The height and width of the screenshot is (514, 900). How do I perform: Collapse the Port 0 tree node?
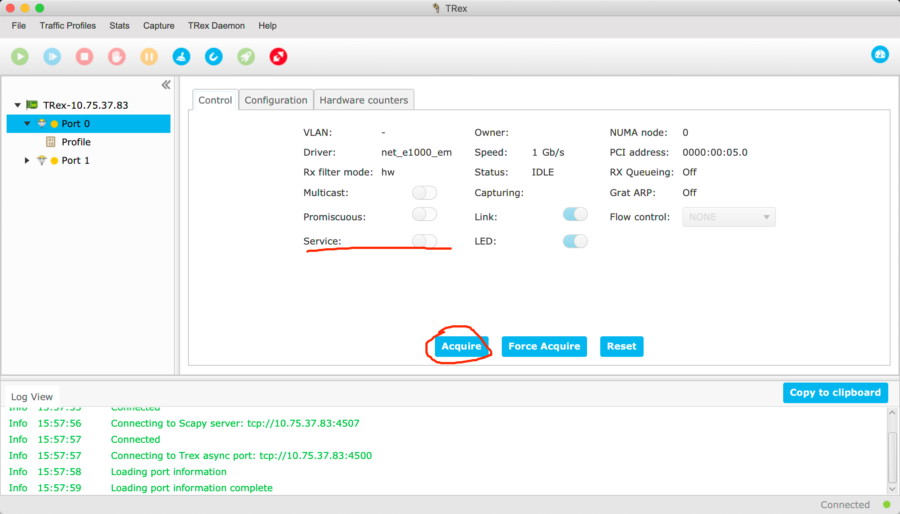pos(27,123)
